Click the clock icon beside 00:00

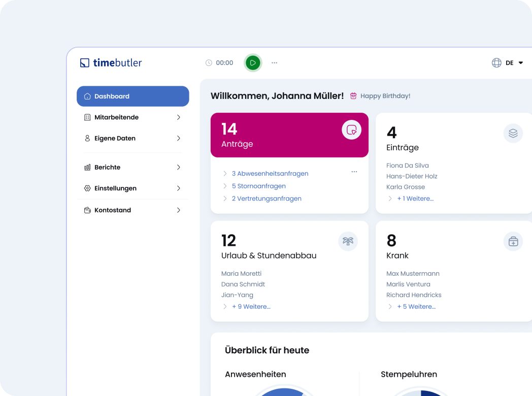[209, 63]
